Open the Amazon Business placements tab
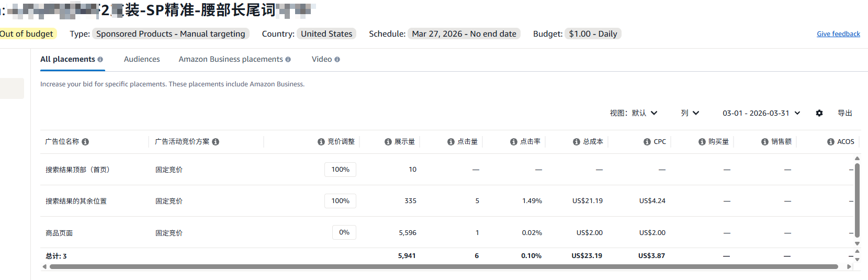868x280 pixels. (231, 59)
